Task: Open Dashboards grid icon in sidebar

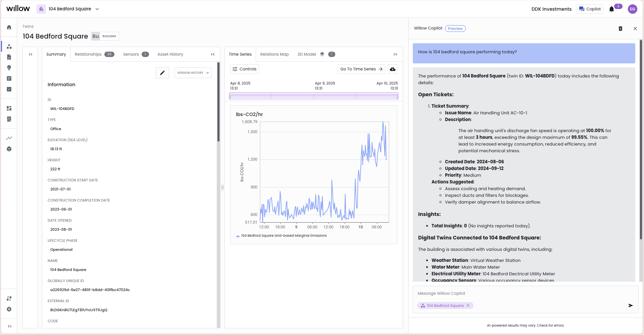Action: click(x=9, y=108)
